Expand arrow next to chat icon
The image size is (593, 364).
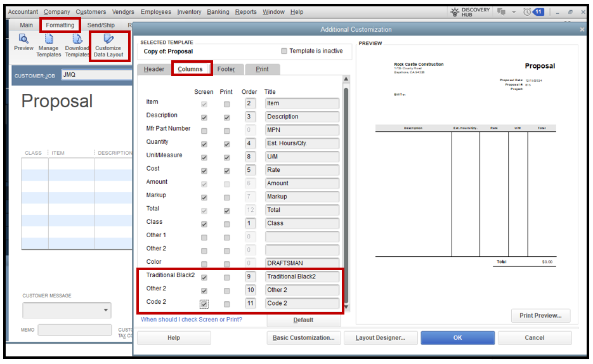(x=514, y=12)
